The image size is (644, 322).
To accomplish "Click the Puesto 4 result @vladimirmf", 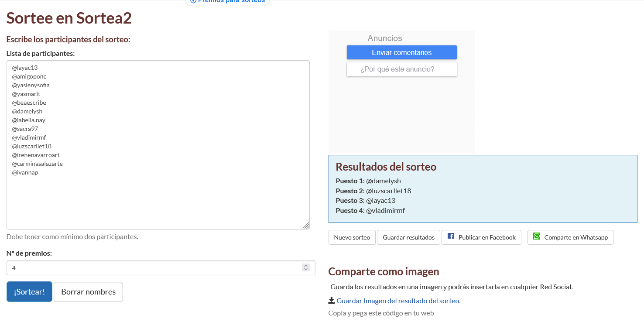I will [x=386, y=210].
